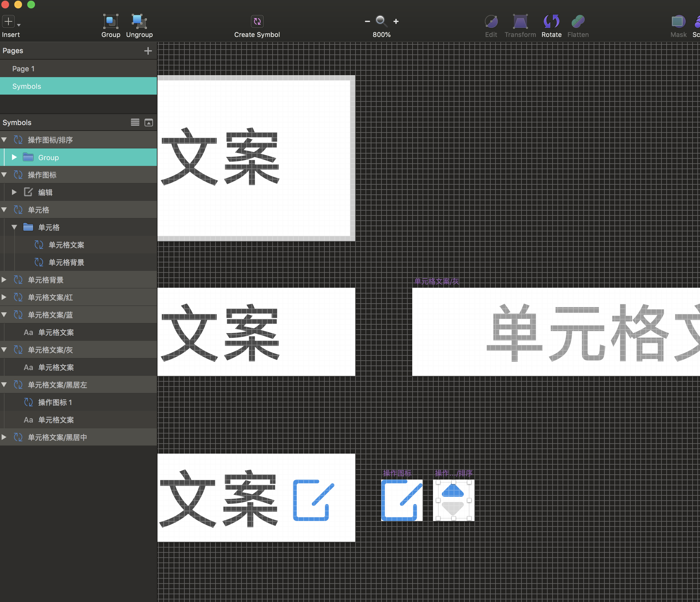Viewport: 700px width, 602px height.
Task: Collapse the 单元格文案/黑居左 symbol
Action: 4,385
